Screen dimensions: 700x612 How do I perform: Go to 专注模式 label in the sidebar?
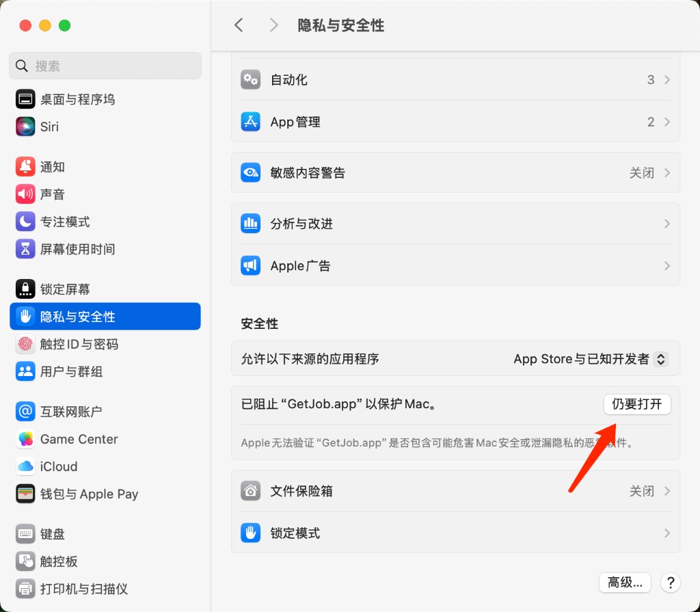[65, 222]
